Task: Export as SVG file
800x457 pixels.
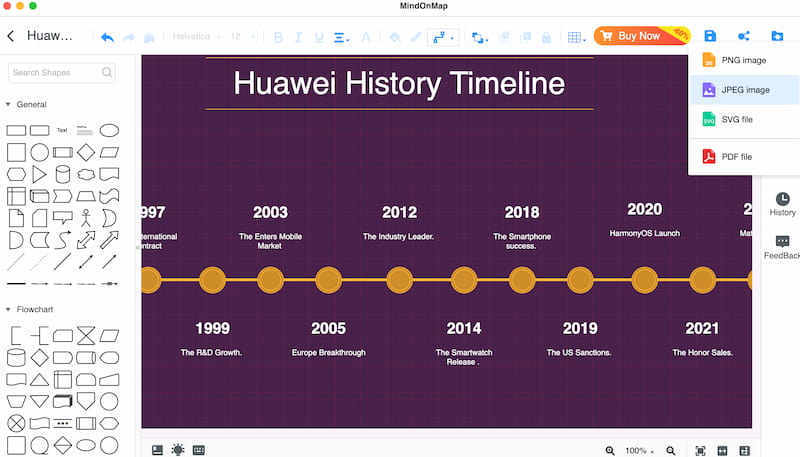Action: pyautogui.click(x=744, y=119)
